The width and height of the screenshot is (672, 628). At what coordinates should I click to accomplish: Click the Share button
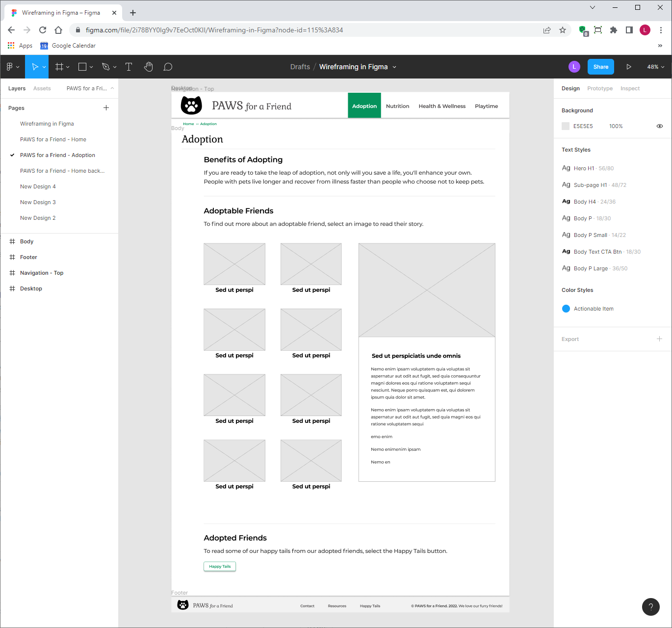(600, 66)
